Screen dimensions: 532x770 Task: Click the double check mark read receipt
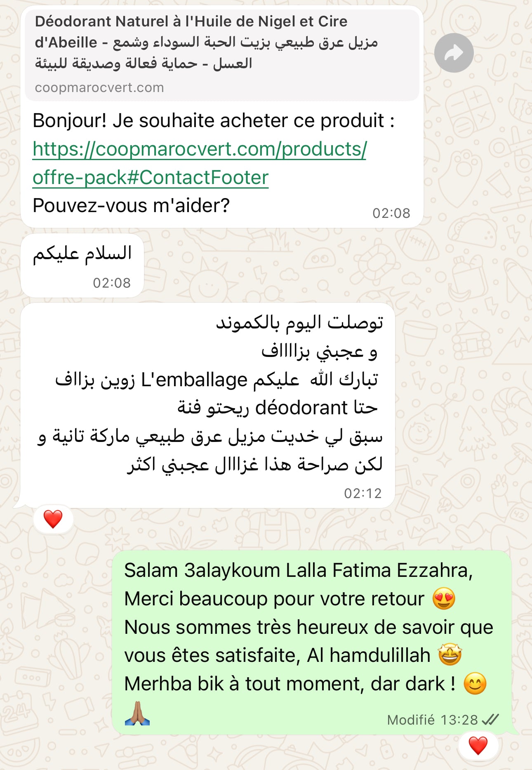(x=490, y=720)
